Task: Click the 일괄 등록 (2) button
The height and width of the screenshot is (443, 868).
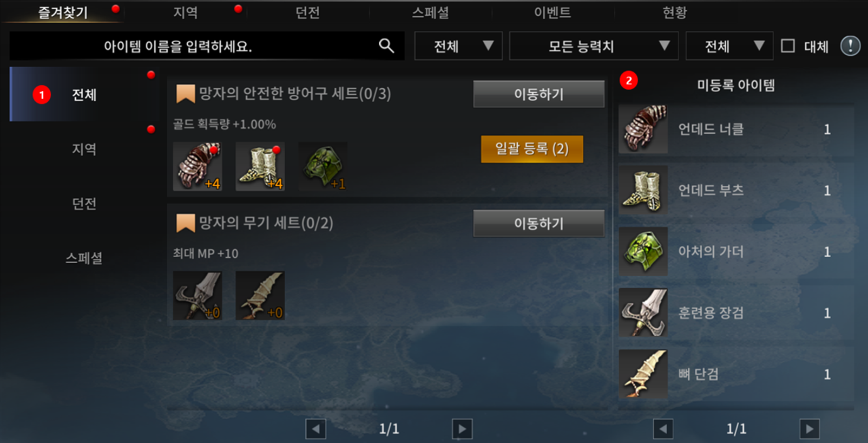Action: coord(532,149)
